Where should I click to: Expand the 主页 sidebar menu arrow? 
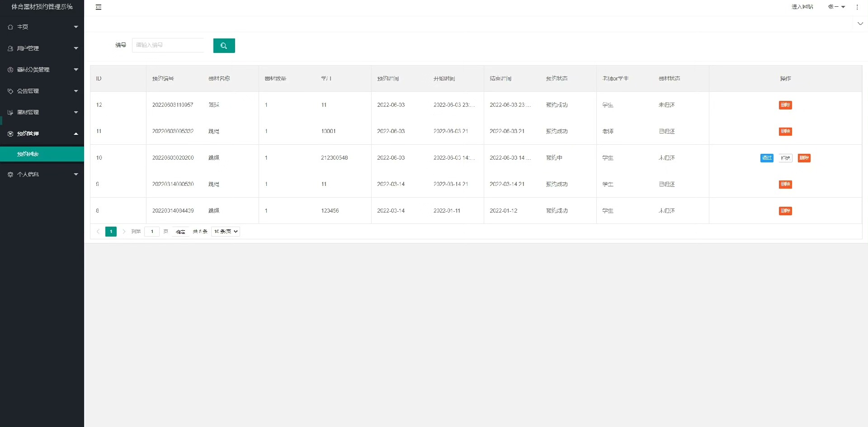(x=76, y=27)
